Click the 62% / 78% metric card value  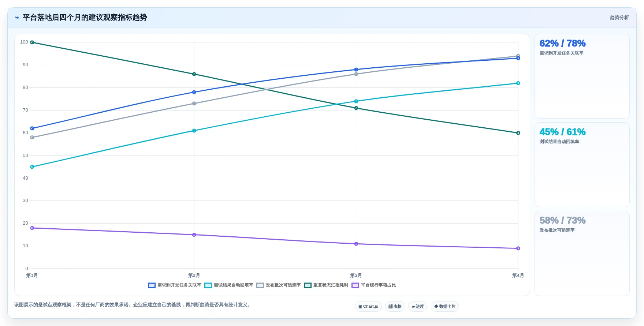point(562,44)
